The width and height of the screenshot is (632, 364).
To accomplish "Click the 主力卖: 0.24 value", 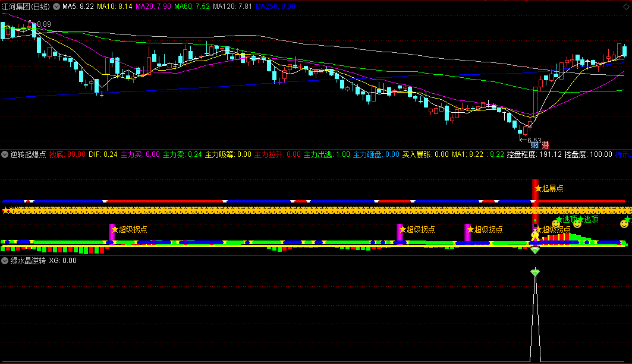I will coord(182,154).
